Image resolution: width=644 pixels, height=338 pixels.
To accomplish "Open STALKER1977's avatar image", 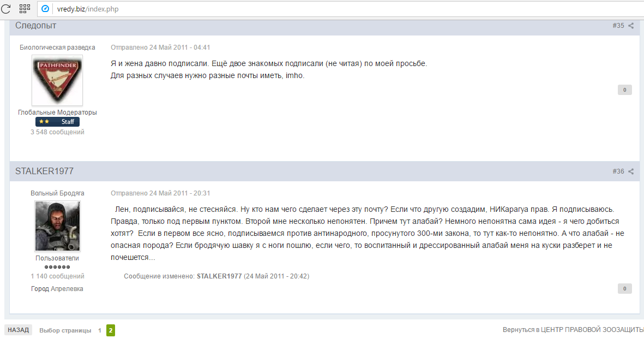I will 57,226.
